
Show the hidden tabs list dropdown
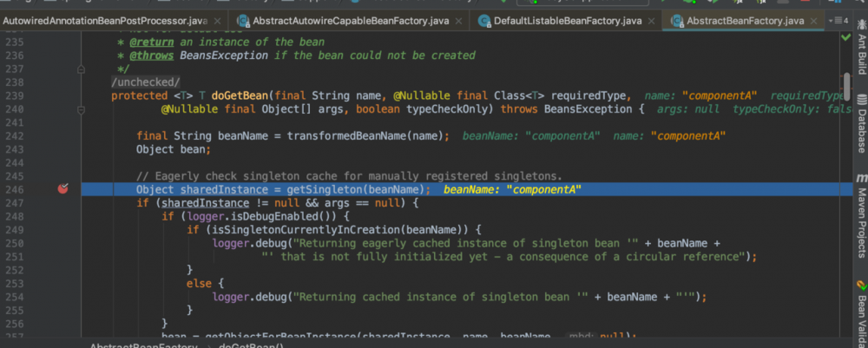[838, 21]
